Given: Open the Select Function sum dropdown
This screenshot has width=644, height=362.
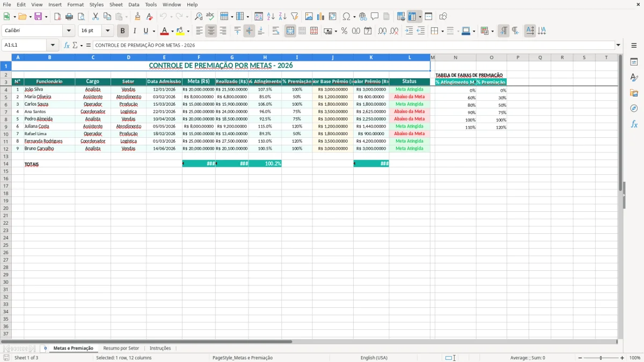Looking at the screenshot, I should point(82,45).
